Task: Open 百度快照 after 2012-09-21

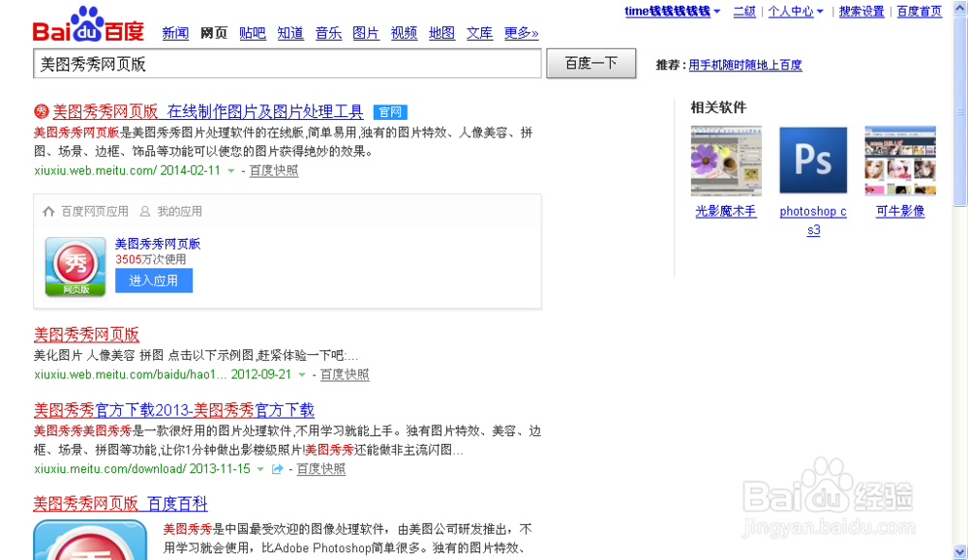Action: coord(345,375)
